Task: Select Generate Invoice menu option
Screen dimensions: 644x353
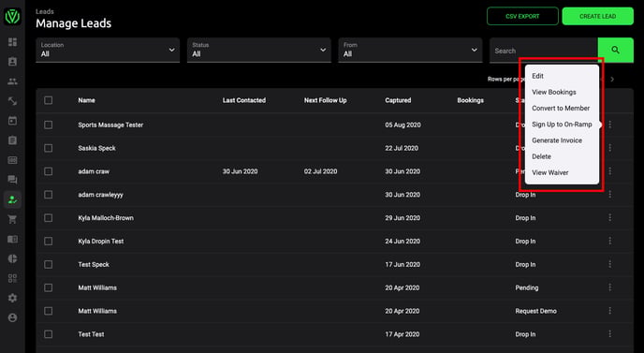Action: [x=557, y=140]
